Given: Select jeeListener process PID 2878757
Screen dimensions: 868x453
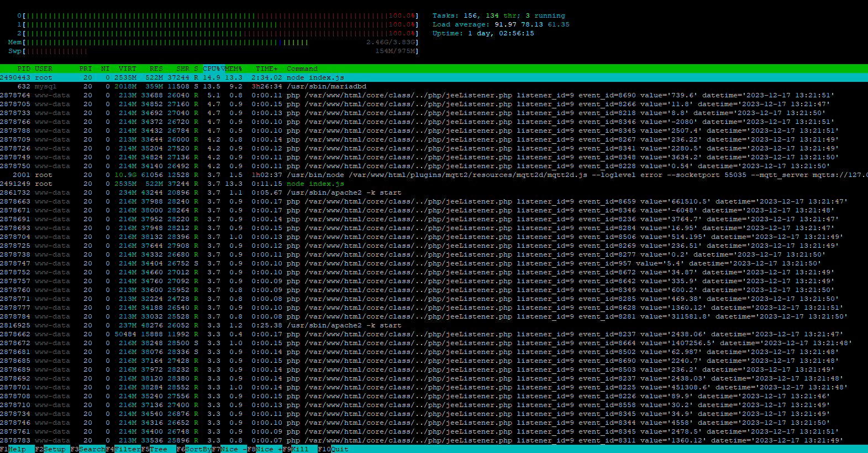Looking at the screenshot, I should pos(434,281).
